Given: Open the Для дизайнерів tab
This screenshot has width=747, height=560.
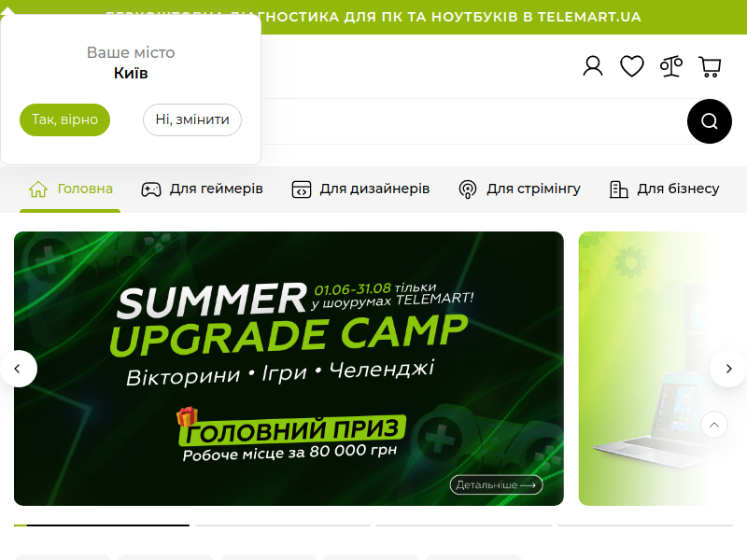Looking at the screenshot, I should [x=360, y=189].
